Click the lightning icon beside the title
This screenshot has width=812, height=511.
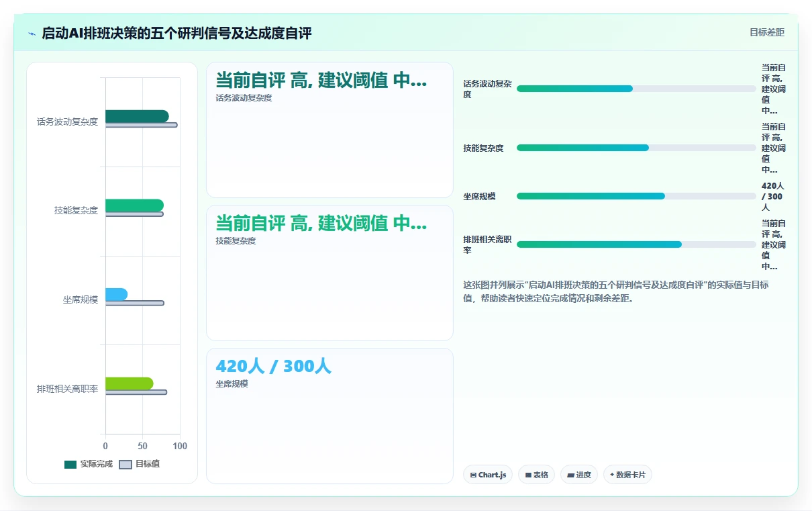[x=32, y=34]
